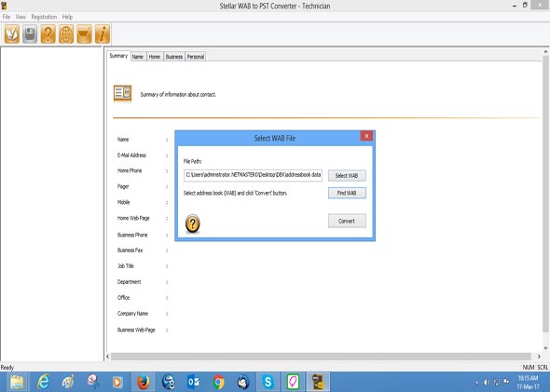The height and width of the screenshot is (392, 550).
Task: Switch to Skype in the taskbar
Action: point(268,382)
